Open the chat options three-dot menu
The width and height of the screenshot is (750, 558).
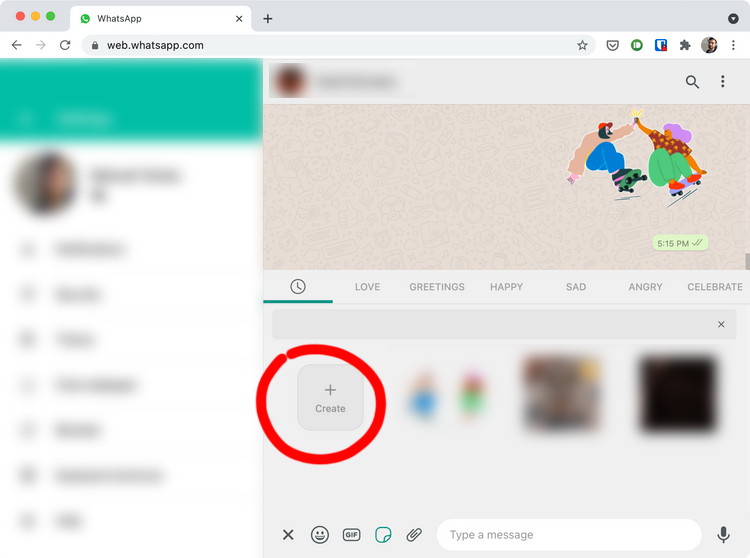[723, 81]
